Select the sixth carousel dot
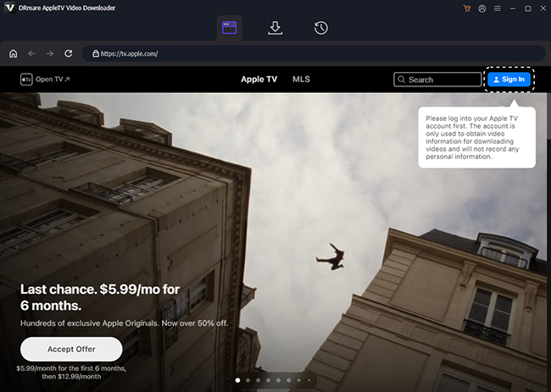The image size is (551, 392). click(289, 380)
